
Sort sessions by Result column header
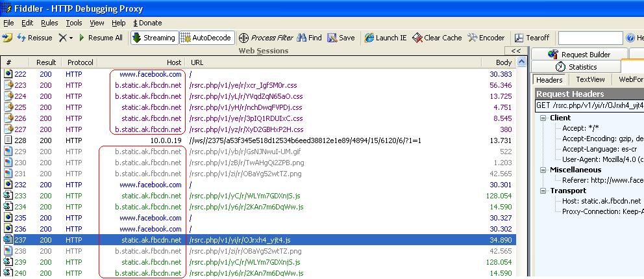(x=45, y=62)
